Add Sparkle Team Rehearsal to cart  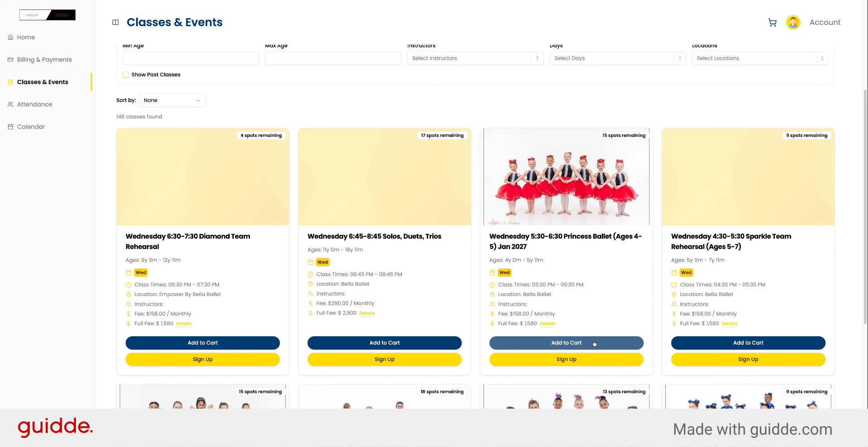click(748, 343)
